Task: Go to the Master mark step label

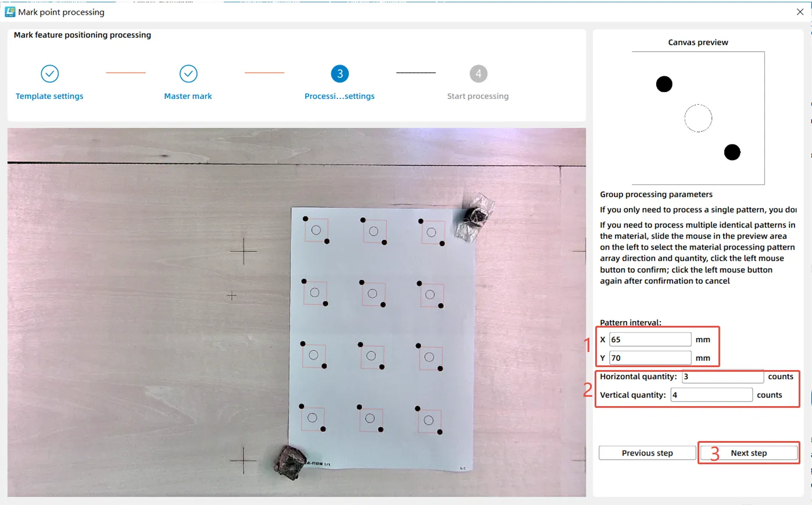Action: (x=188, y=96)
